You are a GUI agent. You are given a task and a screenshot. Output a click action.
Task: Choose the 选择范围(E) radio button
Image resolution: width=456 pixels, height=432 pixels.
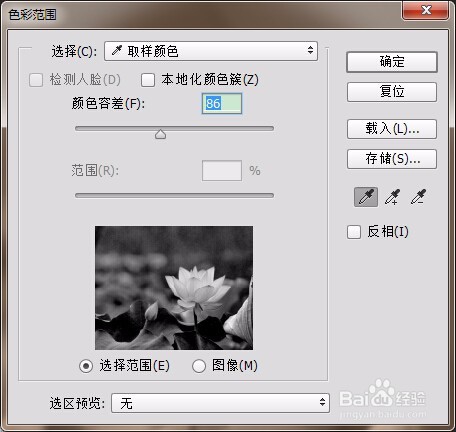tap(86, 366)
